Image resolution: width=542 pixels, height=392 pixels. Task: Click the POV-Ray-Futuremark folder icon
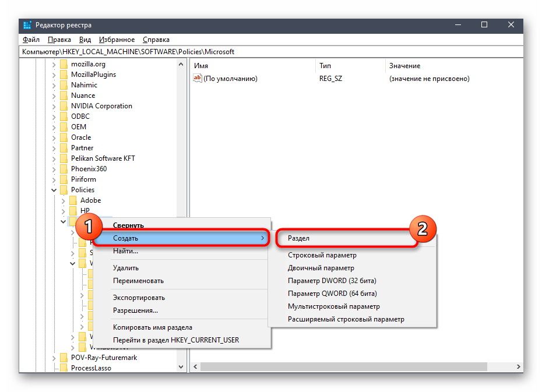point(64,358)
